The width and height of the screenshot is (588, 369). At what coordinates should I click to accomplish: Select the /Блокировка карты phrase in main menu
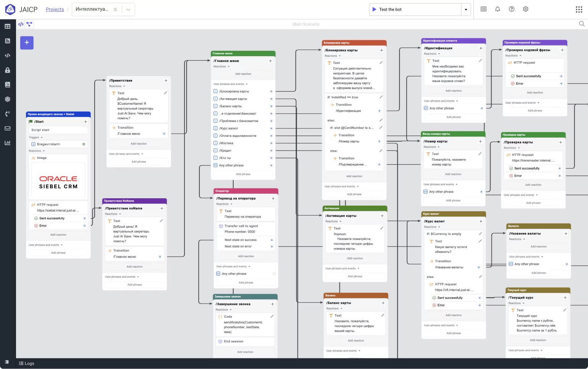click(234, 92)
